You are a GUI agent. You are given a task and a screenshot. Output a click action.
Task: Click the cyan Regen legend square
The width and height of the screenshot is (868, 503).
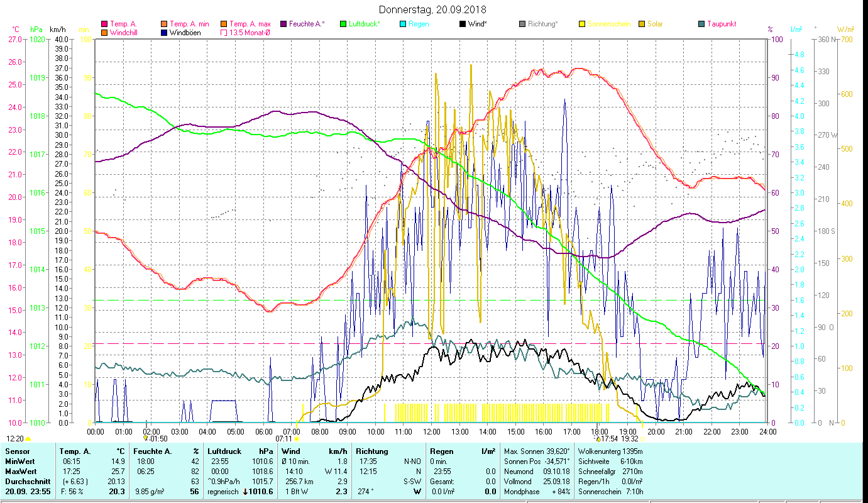[403, 24]
